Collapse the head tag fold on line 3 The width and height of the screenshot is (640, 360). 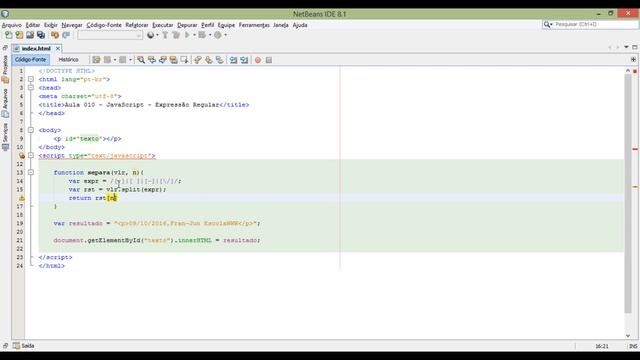tap(31, 88)
